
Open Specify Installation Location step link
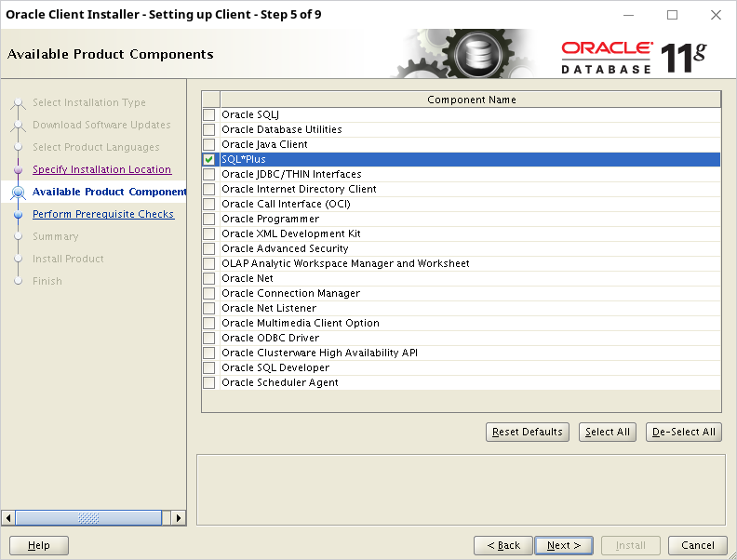click(102, 169)
